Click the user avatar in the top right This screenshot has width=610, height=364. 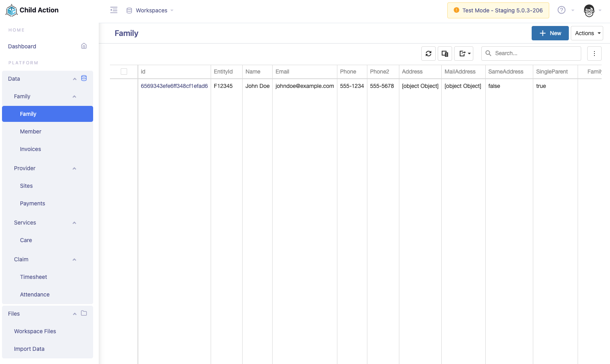click(x=588, y=11)
